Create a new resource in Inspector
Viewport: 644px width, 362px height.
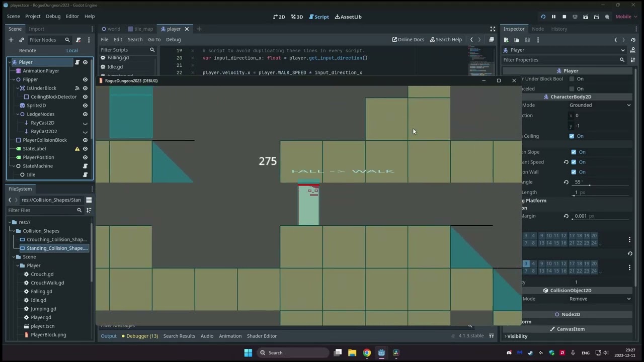point(506,40)
